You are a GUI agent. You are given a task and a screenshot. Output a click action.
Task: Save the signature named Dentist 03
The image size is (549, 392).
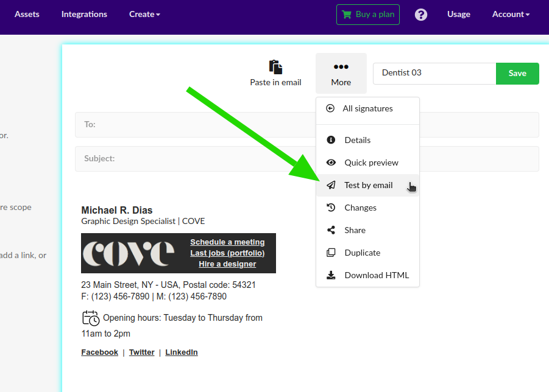click(x=517, y=73)
